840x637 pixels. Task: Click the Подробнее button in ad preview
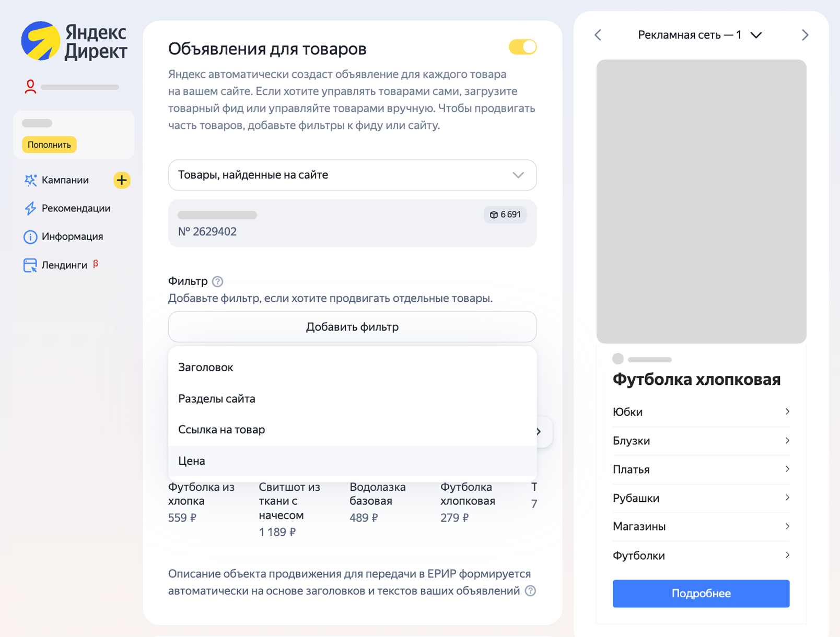click(701, 593)
